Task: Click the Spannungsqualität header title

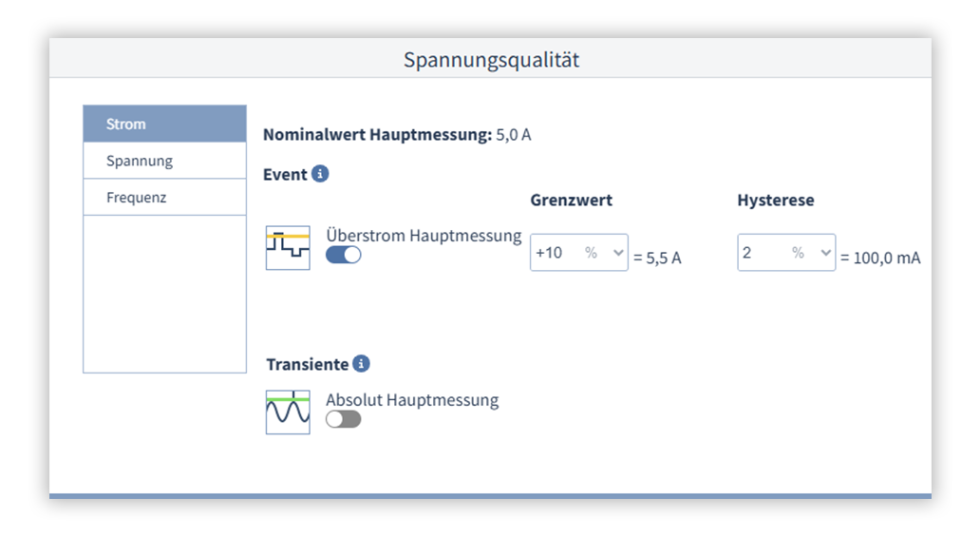Action: (x=491, y=60)
